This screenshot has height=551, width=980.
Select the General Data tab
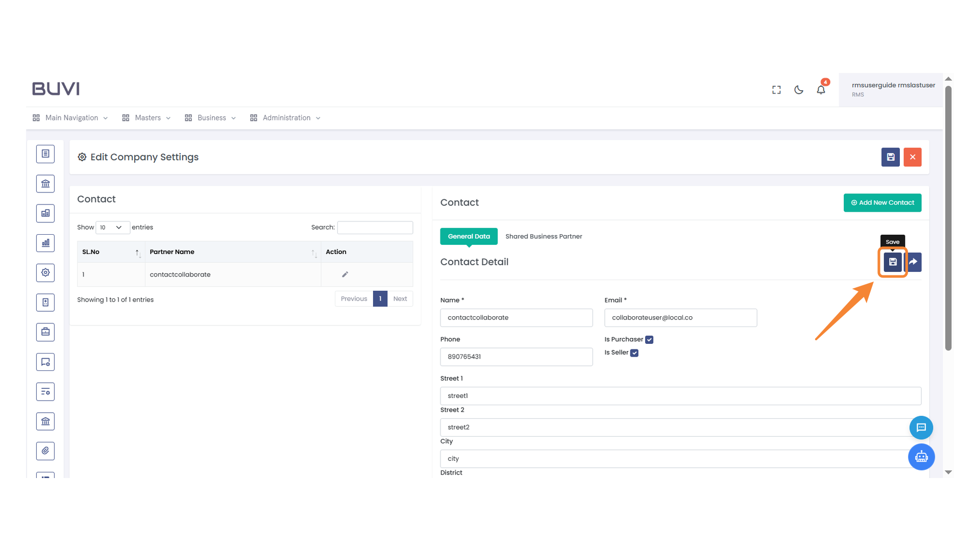(469, 236)
